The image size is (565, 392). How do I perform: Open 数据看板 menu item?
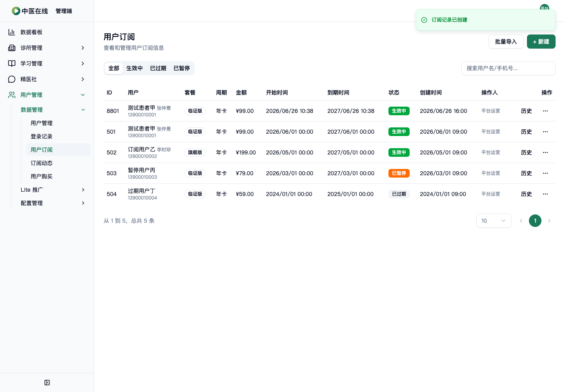47,32
